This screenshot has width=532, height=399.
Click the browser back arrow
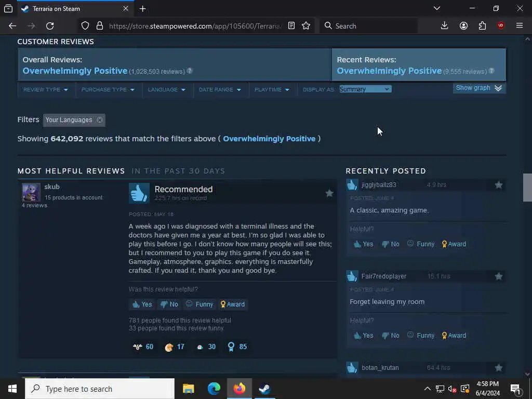(x=12, y=26)
